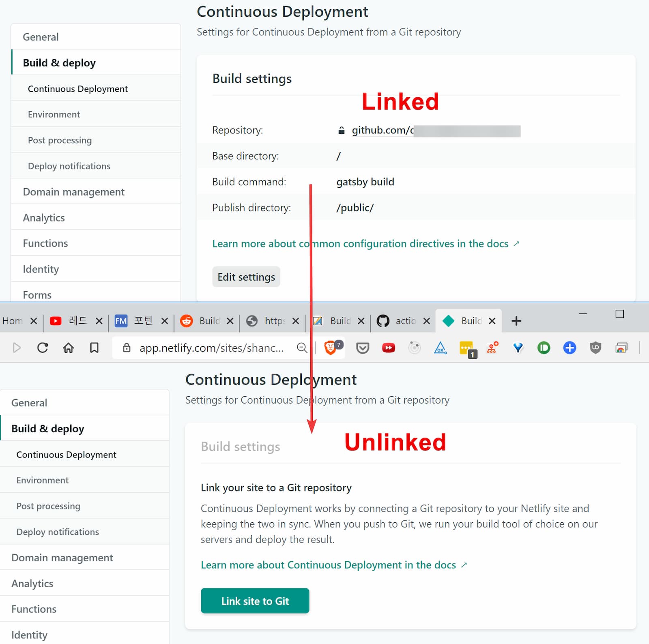Click the Edit settings button
Image resolution: width=649 pixels, height=644 pixels.
coord(246,277)
